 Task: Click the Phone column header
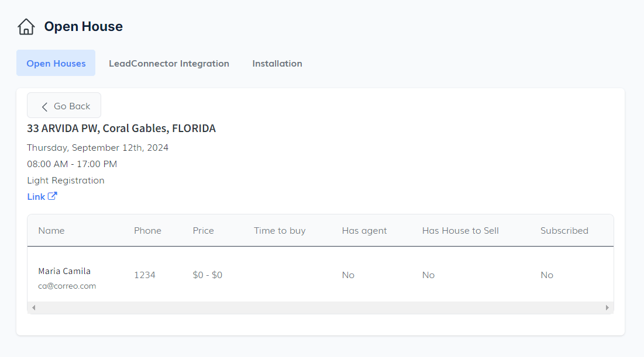pos(147,231)
